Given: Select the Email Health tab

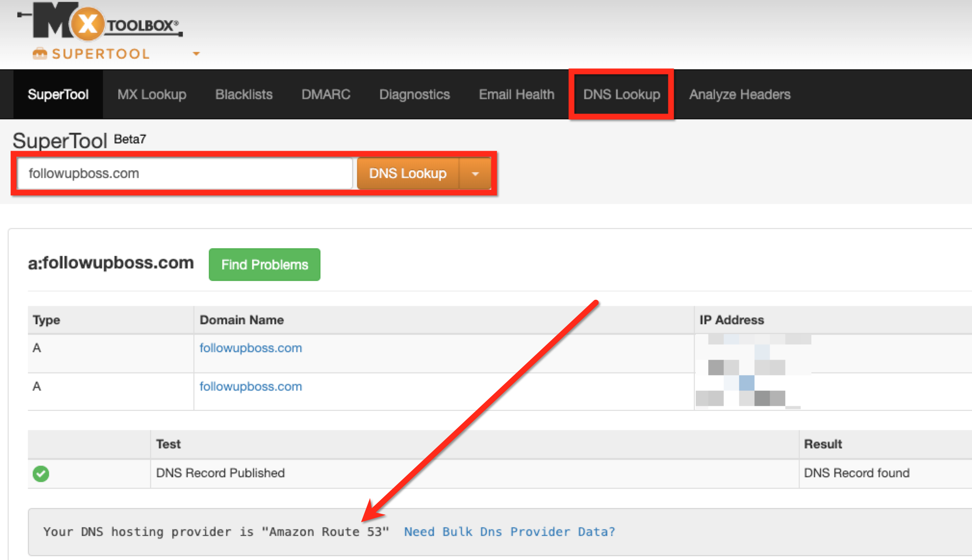Looking at the screenshot, I should tap(517, 94).
